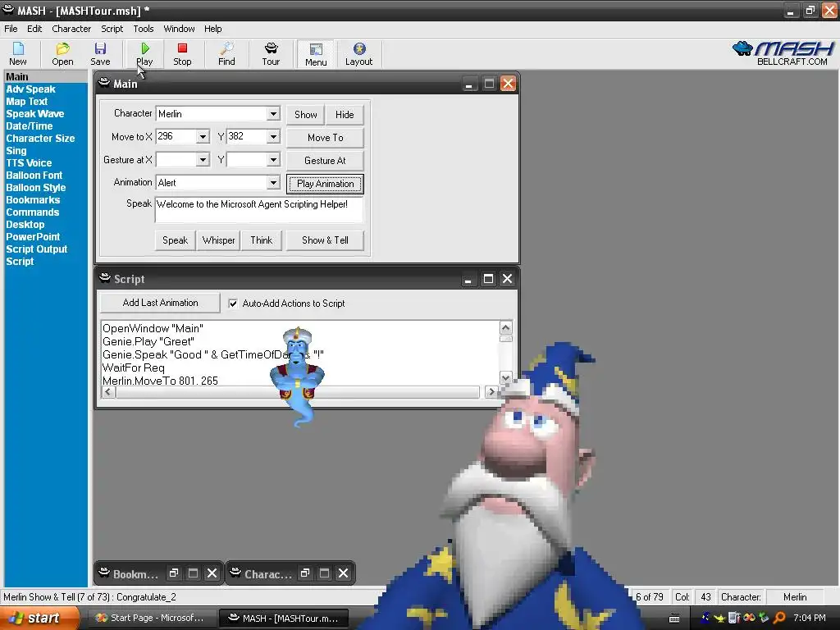Open the Help menu
Image resolution: width=840 pixels, height=630 pixels.
(212, 29)
